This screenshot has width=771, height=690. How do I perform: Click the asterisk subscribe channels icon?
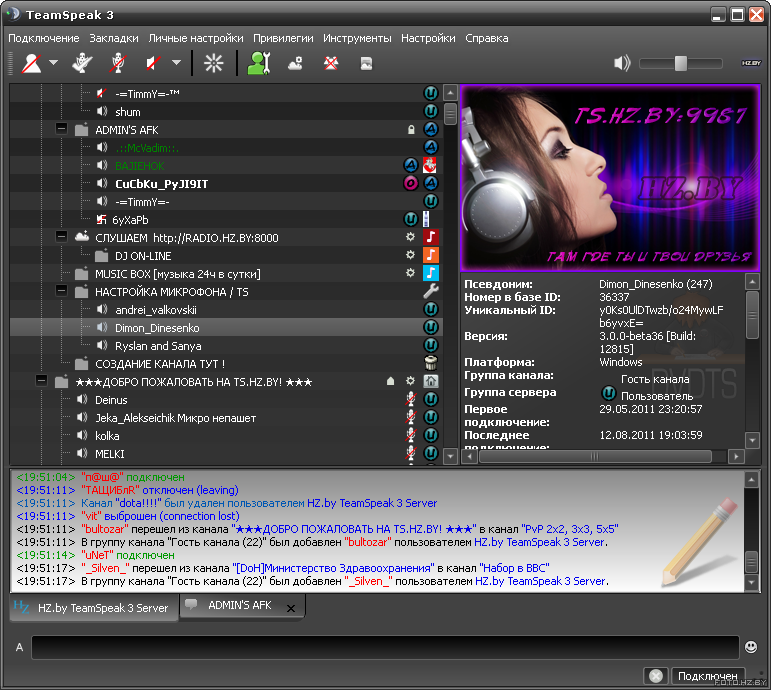point(214,63)
